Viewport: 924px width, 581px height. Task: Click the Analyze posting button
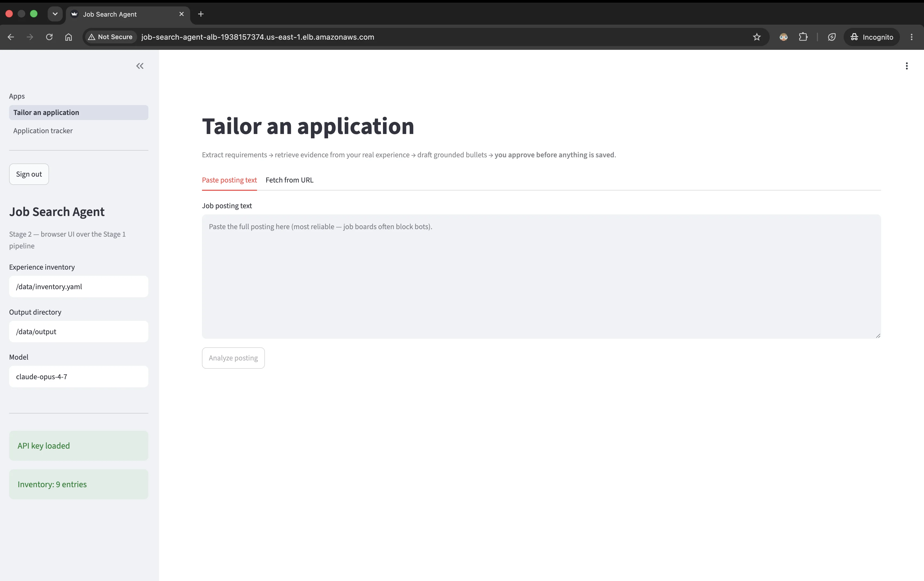(233, 358)
